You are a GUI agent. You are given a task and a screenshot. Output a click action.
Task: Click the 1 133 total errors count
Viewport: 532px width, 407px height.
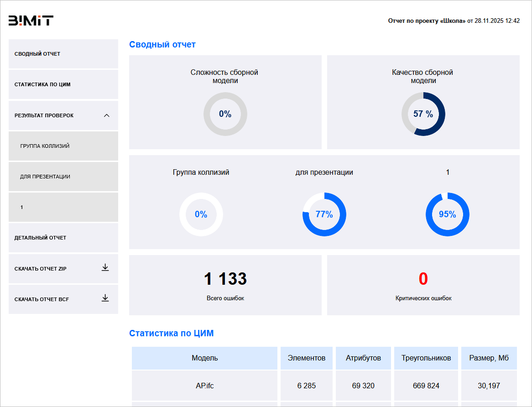(x=225, y=279)
